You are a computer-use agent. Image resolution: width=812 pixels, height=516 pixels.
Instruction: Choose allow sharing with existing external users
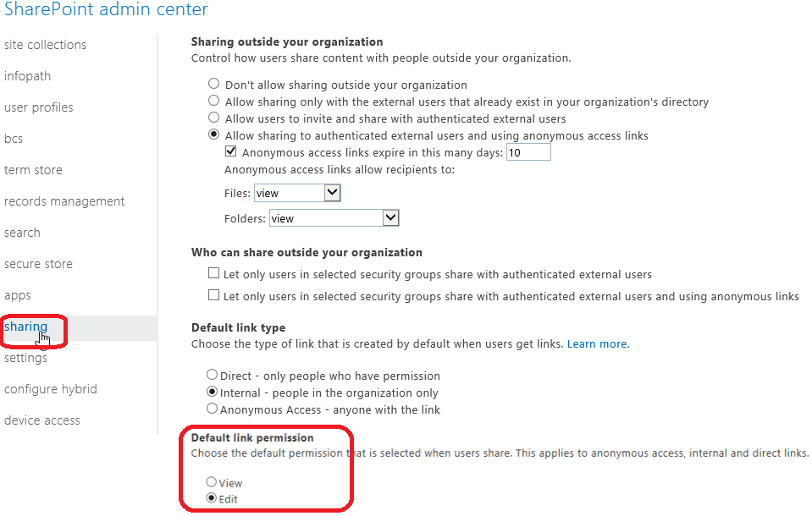point(213,102)
